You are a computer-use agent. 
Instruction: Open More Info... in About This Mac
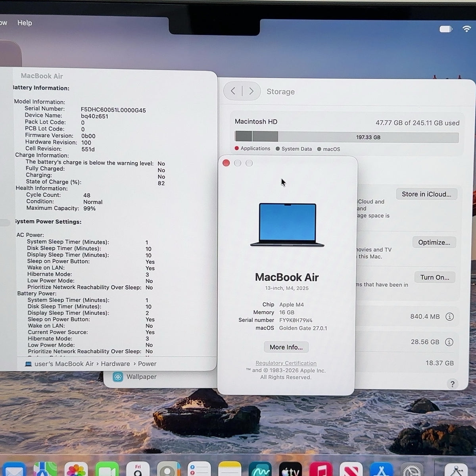click(286, 347)
